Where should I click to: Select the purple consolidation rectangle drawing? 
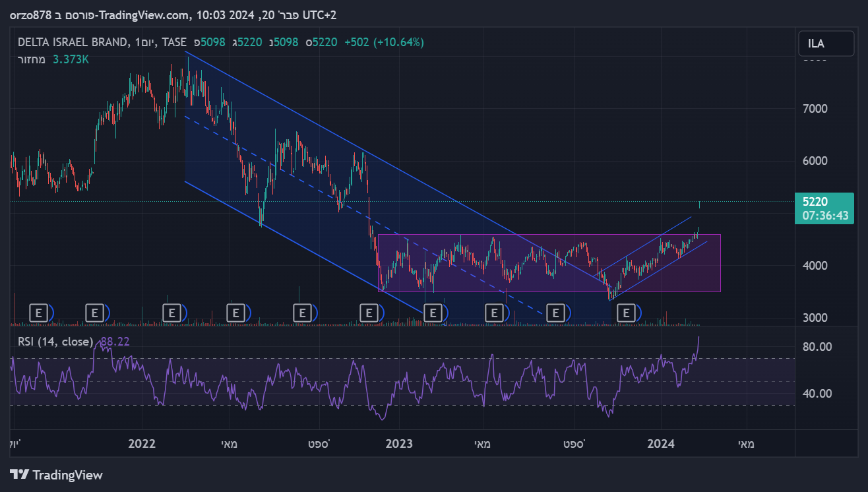[549, 263]
